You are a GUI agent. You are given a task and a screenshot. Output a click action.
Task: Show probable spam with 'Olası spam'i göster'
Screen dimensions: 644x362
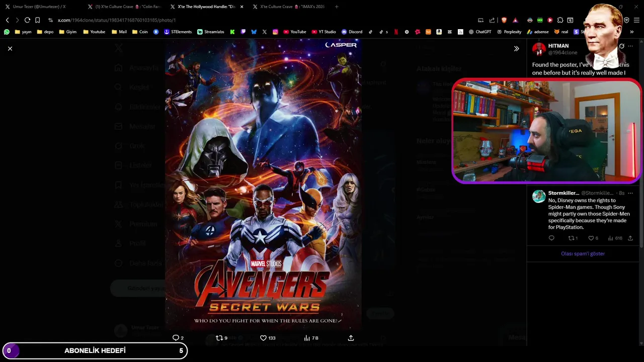[583, 254]
